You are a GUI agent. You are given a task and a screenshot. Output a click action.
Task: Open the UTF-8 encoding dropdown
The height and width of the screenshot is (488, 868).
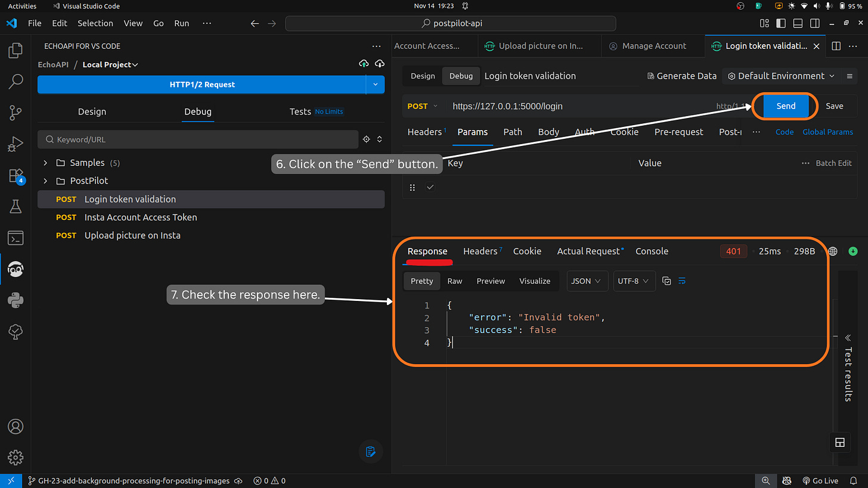634,281
